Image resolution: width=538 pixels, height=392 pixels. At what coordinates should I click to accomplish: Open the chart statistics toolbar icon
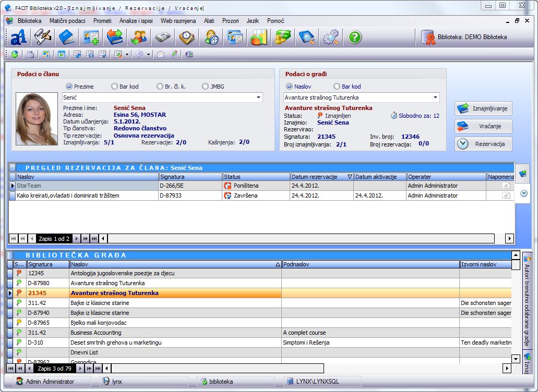point(258,38)
